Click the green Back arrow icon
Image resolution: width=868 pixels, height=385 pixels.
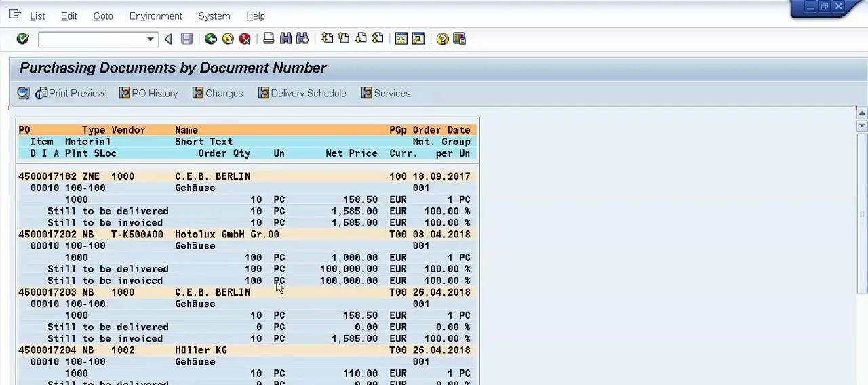(211, 39)
